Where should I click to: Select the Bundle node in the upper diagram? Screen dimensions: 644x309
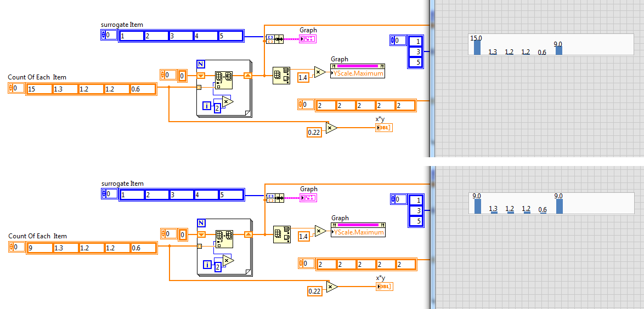point(275,39)
